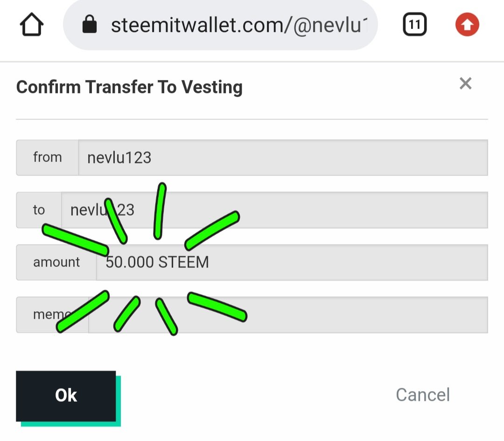The width and height of the screenshot is (504, 441).
Task: Click the "amount" label box
Action: coord(56,262)
